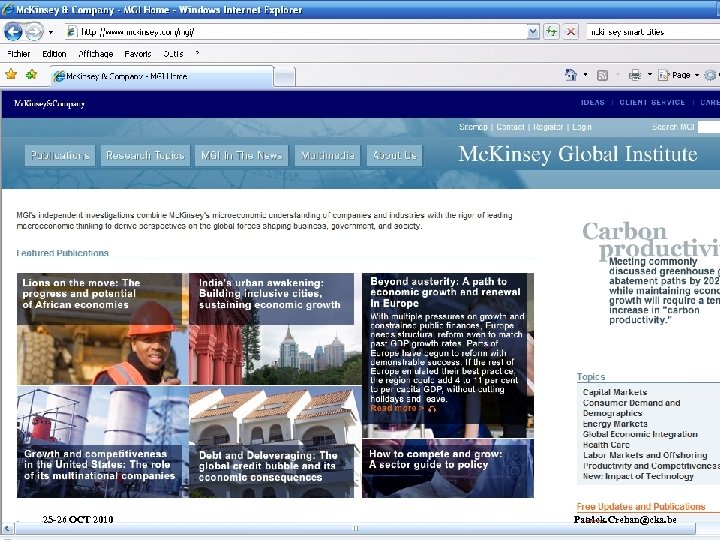This screenshot has width=720, height=540.
Task: Click the horizontal scrollbar left arrow
Action: [x=6, y=529]
